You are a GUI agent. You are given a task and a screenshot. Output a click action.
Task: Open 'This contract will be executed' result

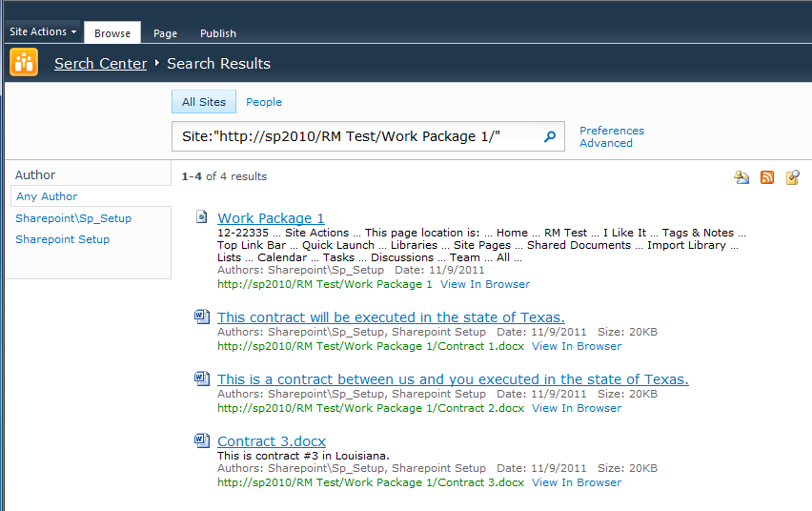click(391, 317)
